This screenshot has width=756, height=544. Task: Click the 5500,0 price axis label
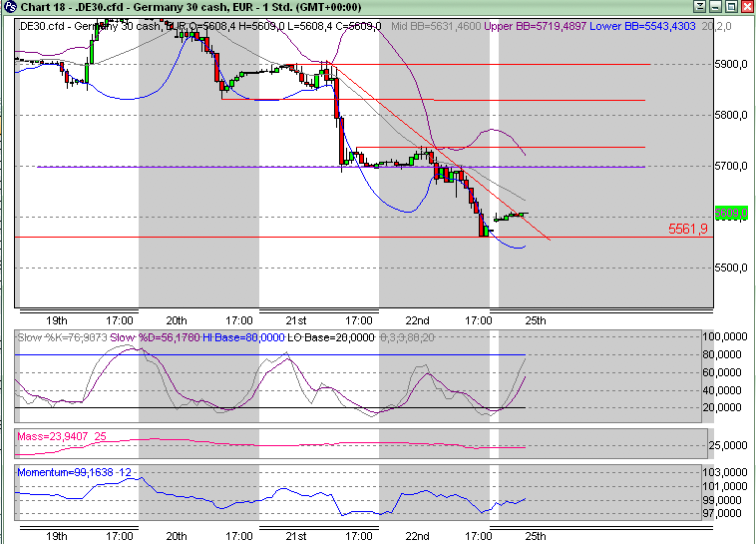click(731, 268)
